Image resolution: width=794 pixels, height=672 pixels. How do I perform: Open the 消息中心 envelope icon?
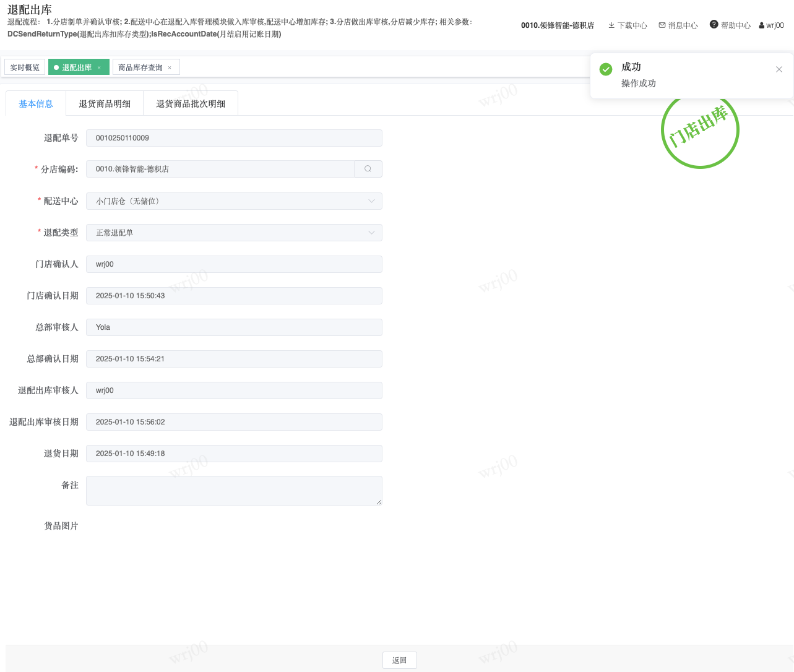tap(662, 25)
